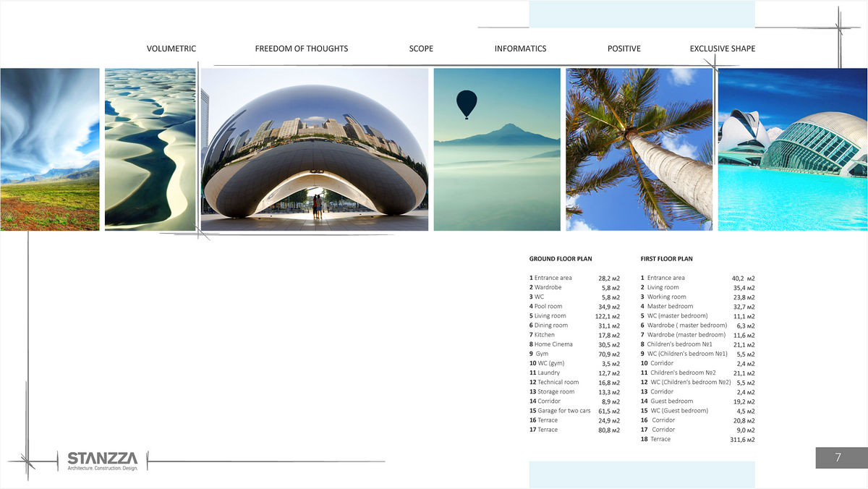This screenshot has width=868, height=489.
Task: Click row 8 Children's bedroom №1
Action: click(x=697, y=344)
